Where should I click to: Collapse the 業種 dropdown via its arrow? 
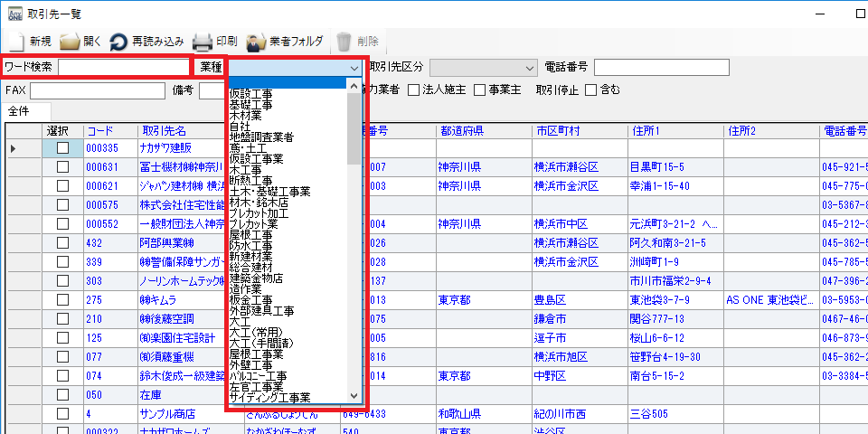point(354,68)
